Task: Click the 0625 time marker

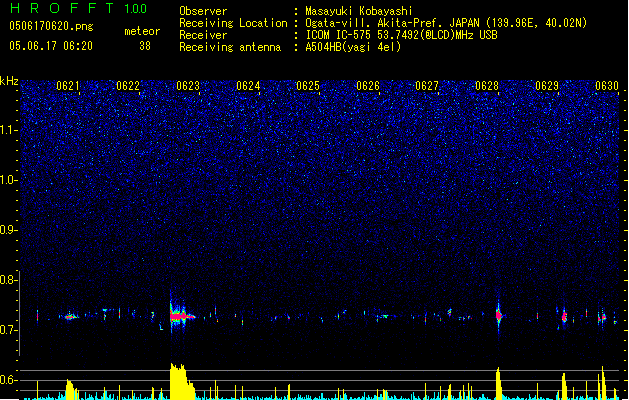Action: click(x=308, y=86)
